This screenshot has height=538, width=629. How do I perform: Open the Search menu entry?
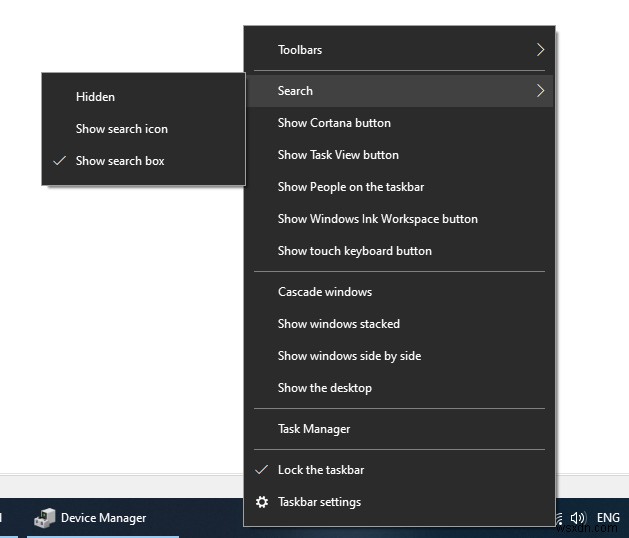[295, 91]
